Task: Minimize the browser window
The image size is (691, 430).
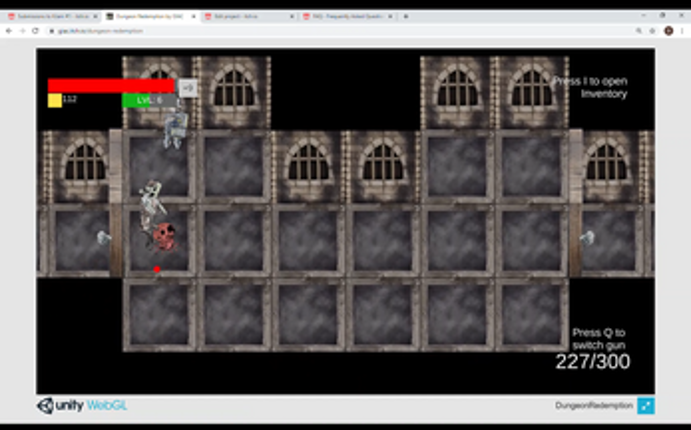Action: coord(643,15)
